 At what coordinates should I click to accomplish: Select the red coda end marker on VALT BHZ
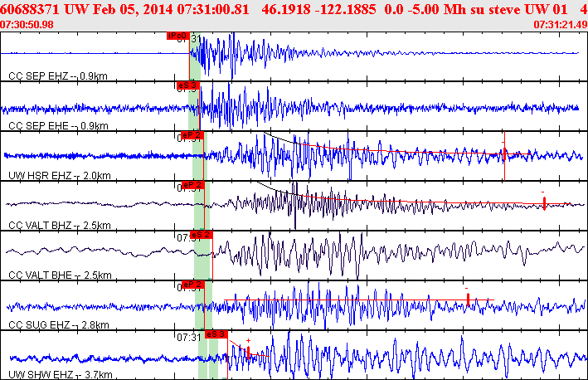(544, 203)
